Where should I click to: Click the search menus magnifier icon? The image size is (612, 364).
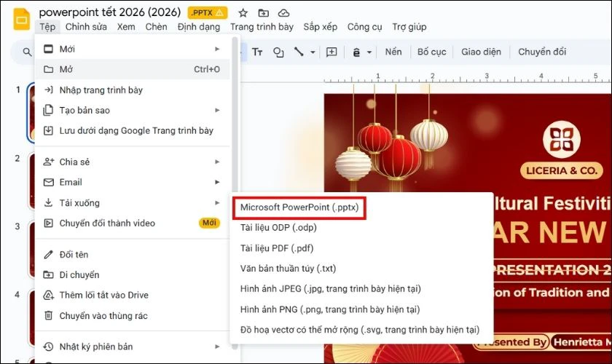pyautogui.click(x=27, y=52)
